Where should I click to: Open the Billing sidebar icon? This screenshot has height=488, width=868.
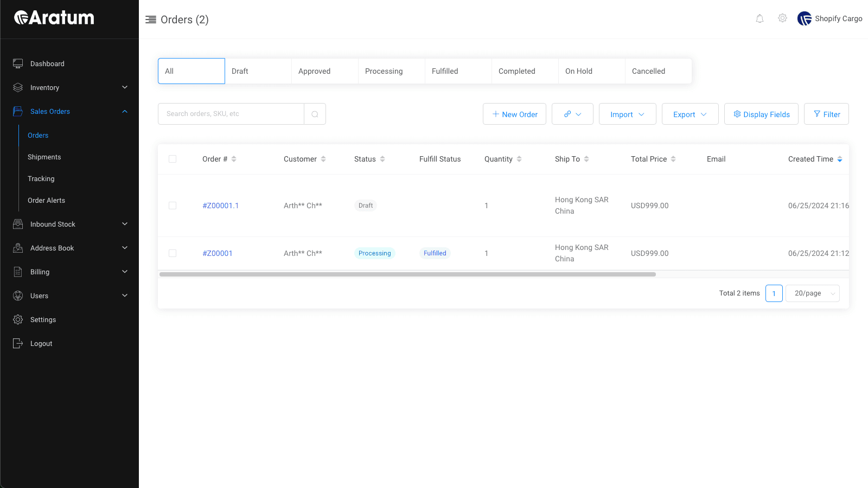tap(18, 272)
